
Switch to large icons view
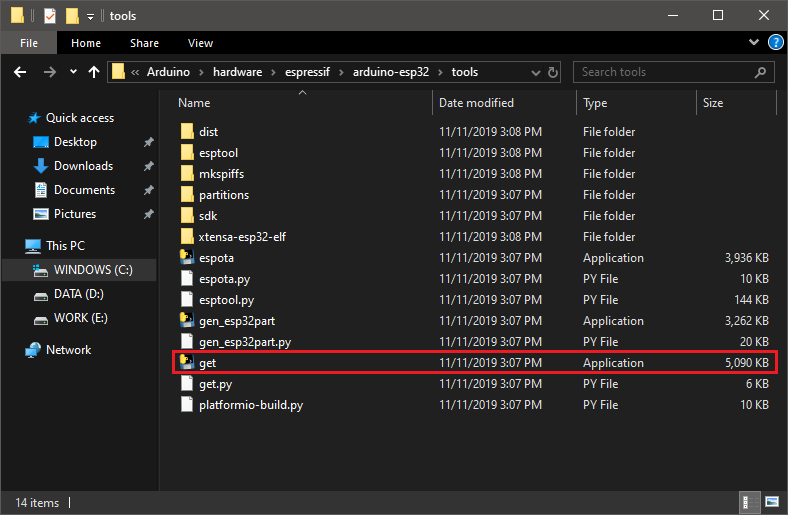point(771,502)
